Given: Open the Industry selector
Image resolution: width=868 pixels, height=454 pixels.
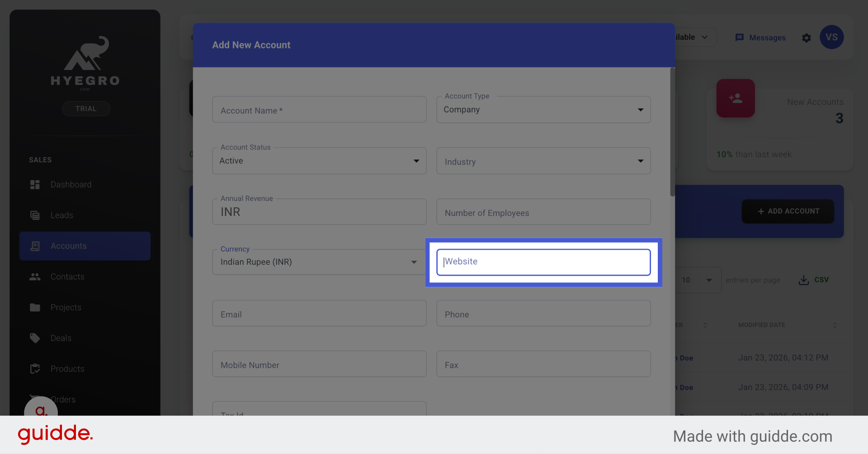Looking at the screenshot, I should 641,161.
